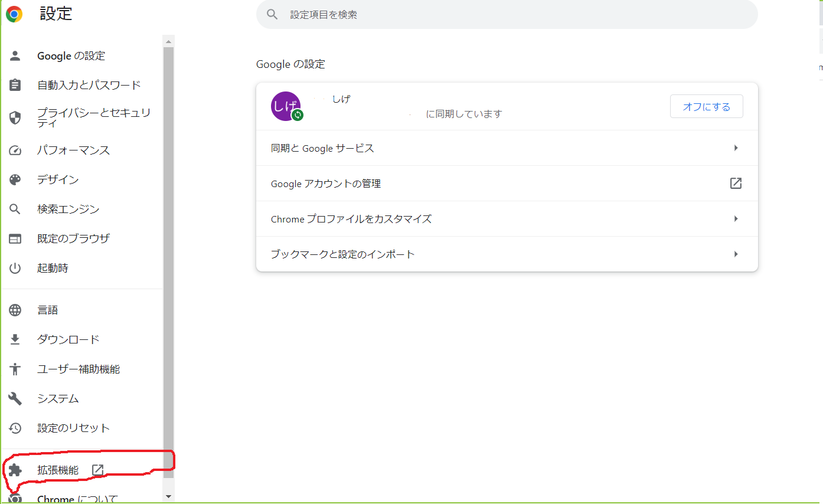Click the accessibility person icon

15,369
